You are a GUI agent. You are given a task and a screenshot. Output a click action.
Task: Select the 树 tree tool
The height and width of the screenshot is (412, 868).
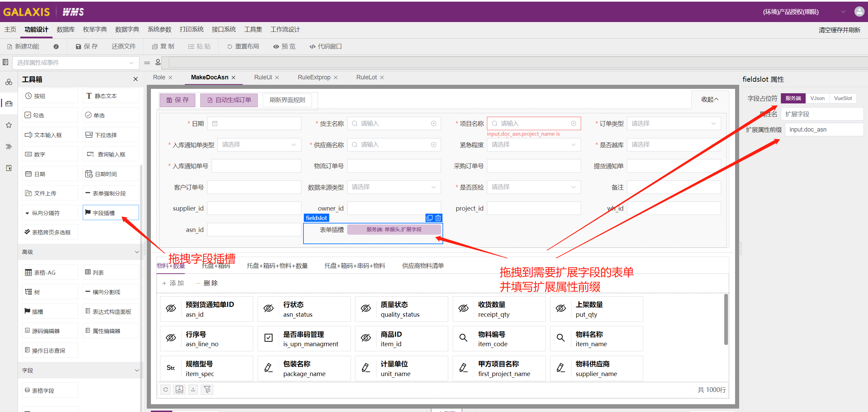50,292
